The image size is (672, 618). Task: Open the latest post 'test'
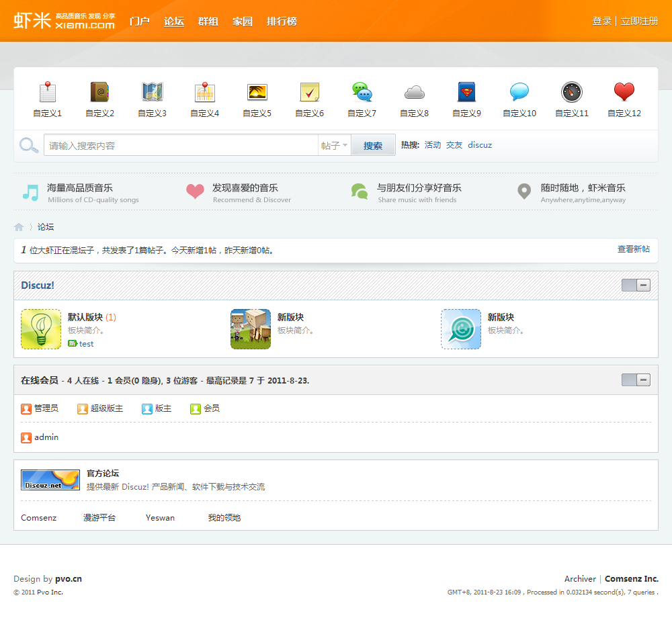click(x=86, y=344)
